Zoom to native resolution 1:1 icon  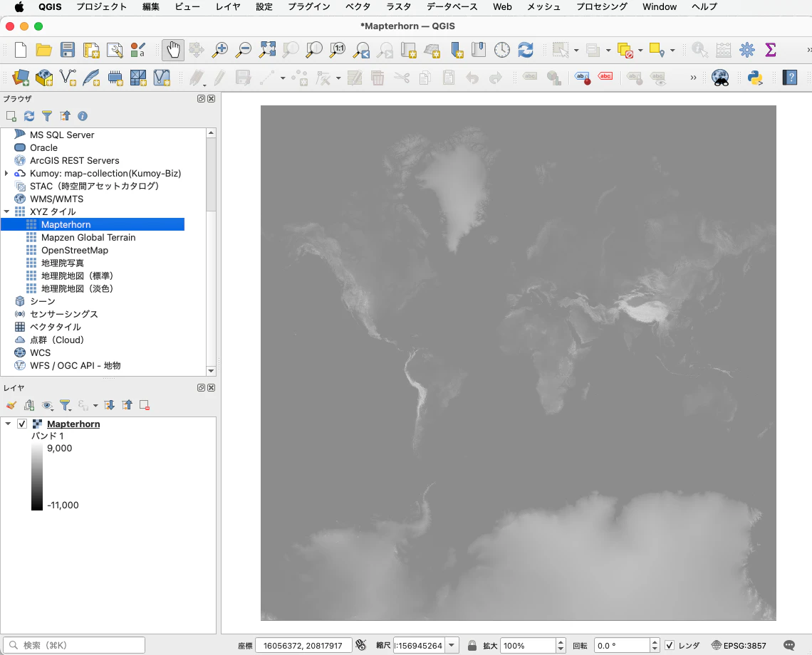[338, 51]
